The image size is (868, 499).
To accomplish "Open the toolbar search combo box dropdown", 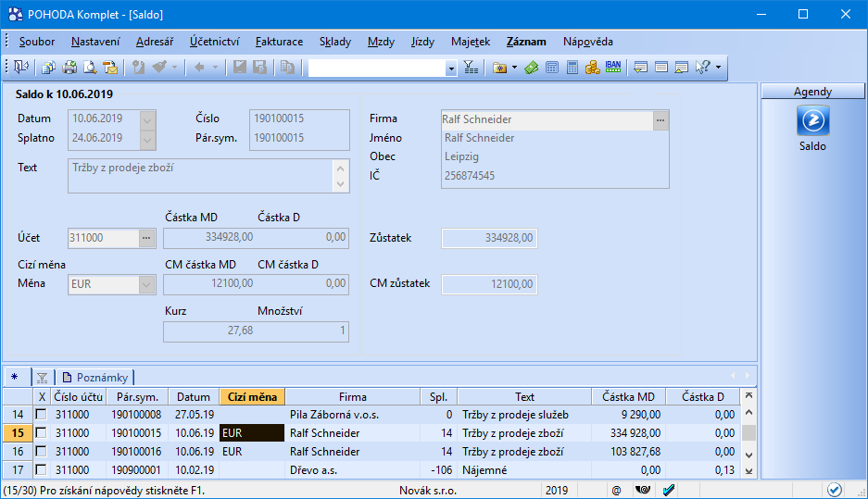I will [x=451, y=69].
